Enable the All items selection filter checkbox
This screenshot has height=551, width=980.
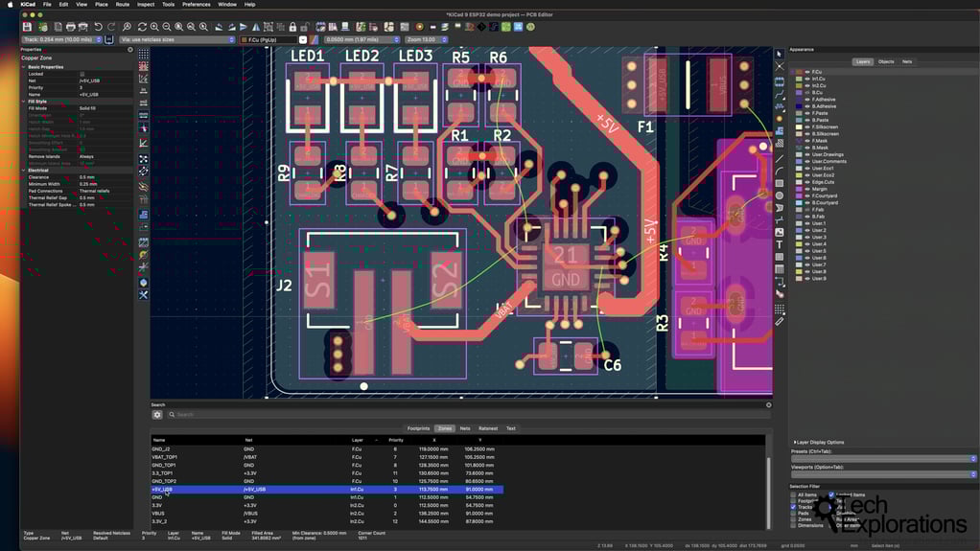794,494
